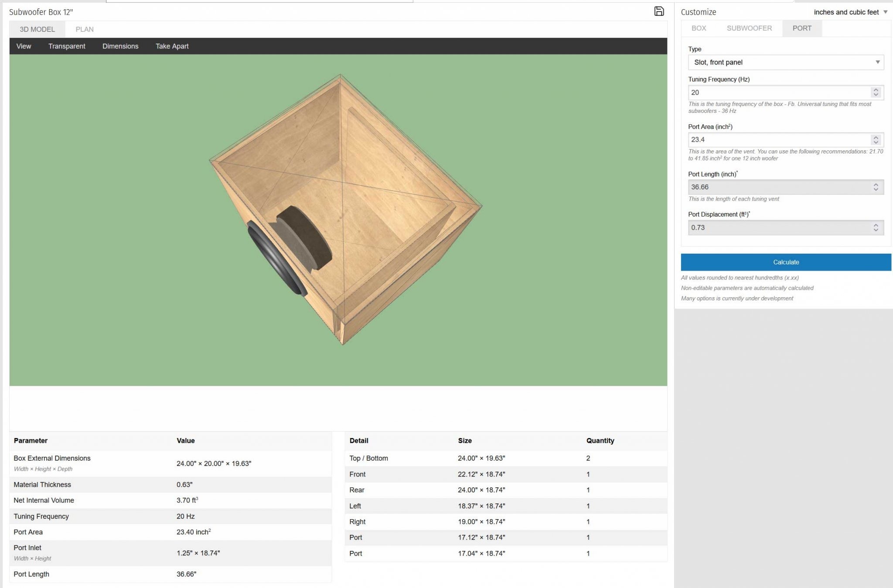The image size is (893, 588).
Task: Open the PLAN tab
Action: coord(85,29)
